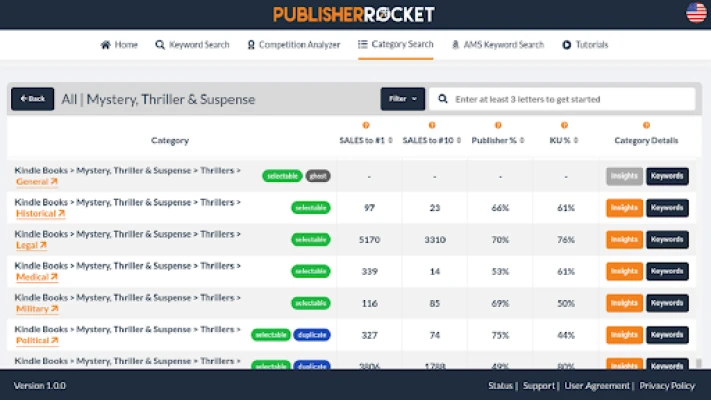Click the help icon above SALES to #10
This screenshot has width=711, height=400.
pos(433,125)
